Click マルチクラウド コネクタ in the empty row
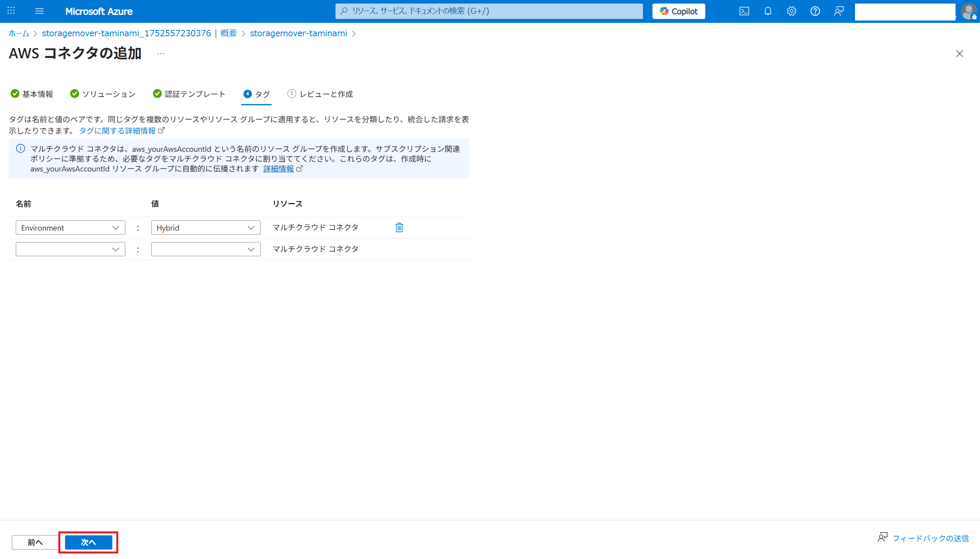This screenshot has height=559, width=980. pos(315,249)
